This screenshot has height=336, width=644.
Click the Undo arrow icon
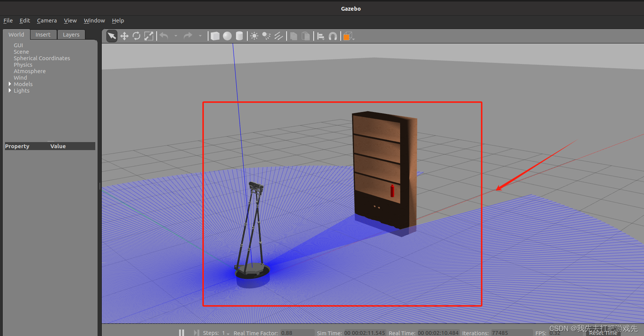164,36
